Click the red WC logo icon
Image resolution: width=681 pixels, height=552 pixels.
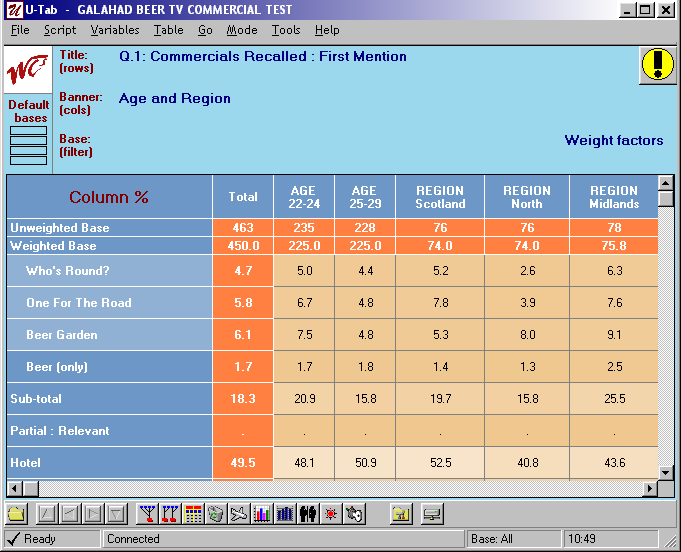(27, 72)
